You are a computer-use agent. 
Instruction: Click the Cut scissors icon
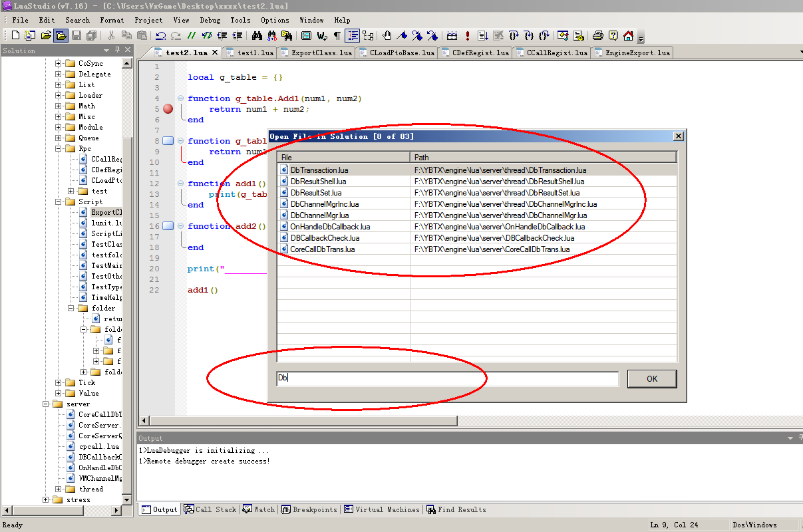pyautogui.click(x=111, y=35)
